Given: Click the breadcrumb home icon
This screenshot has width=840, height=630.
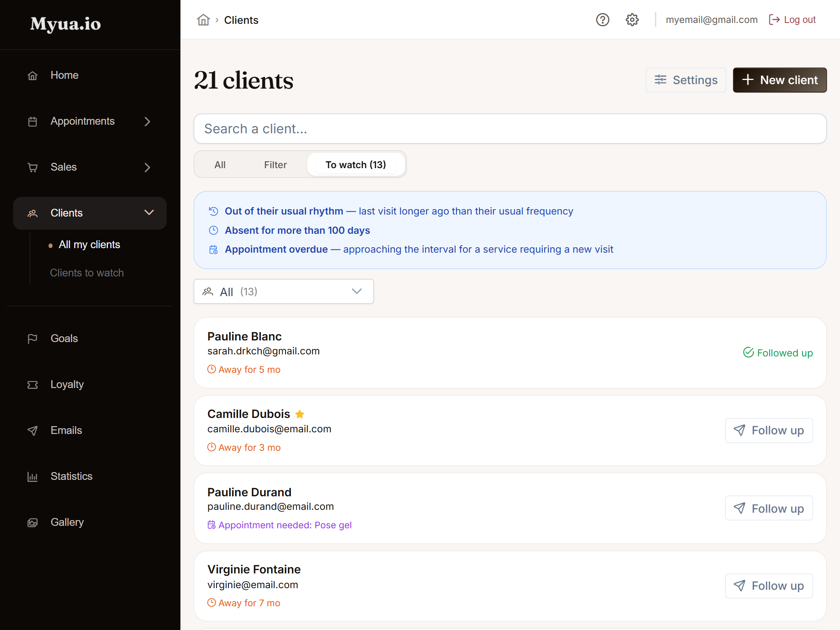Looking at the screenshot, I should (203, 20).
